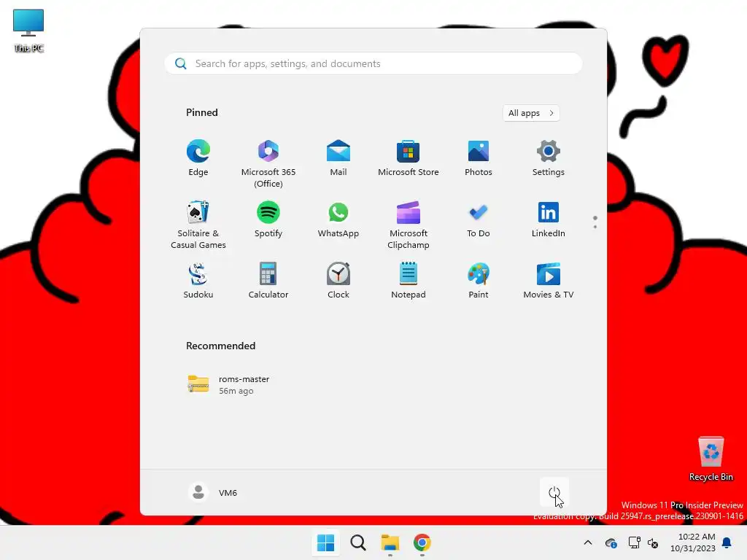Open the recommended roms-master file

228,385
